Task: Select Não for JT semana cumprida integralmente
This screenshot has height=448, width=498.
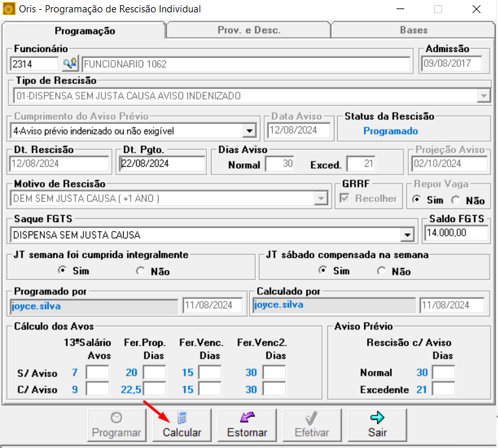Action: click(141, 272)
